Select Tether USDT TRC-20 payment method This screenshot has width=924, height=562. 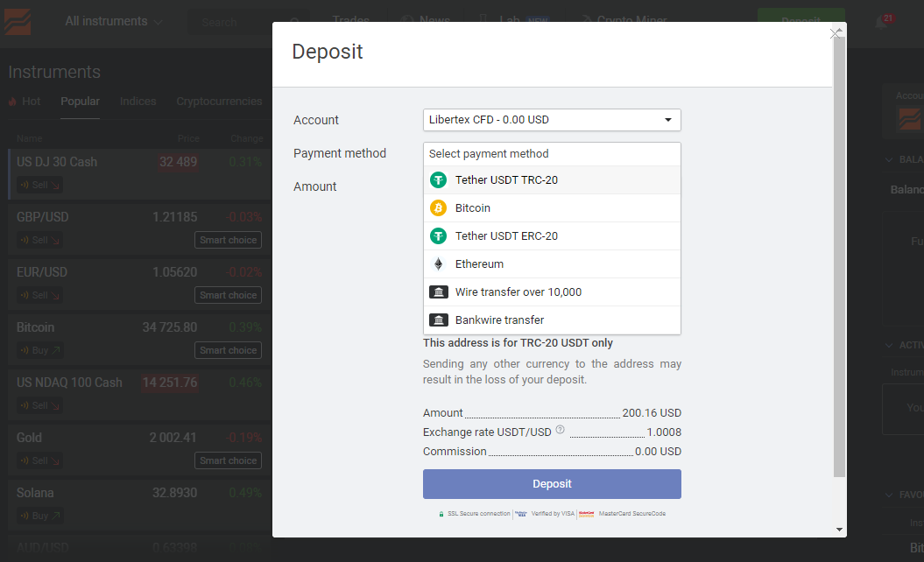pos(552,180)
